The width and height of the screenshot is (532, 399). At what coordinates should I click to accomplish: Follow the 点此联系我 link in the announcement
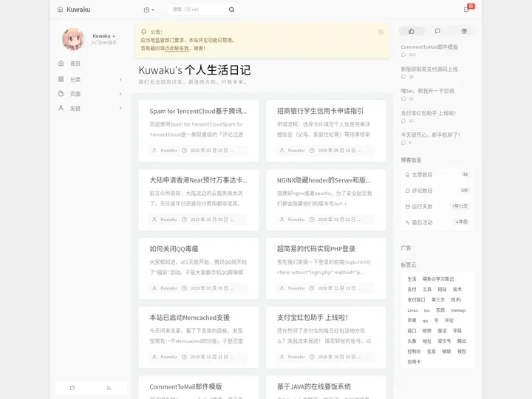click(177, 48)
